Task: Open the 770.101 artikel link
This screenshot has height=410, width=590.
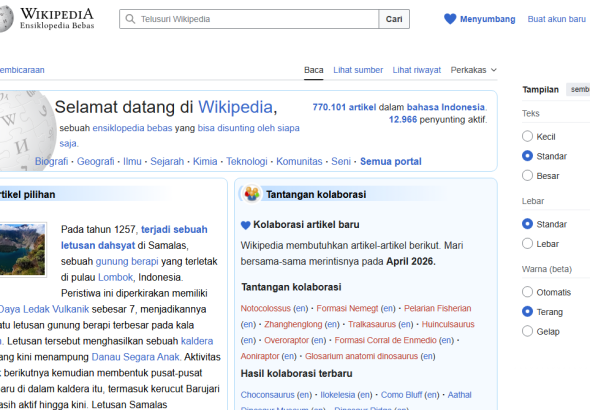Action: [344, 107]
